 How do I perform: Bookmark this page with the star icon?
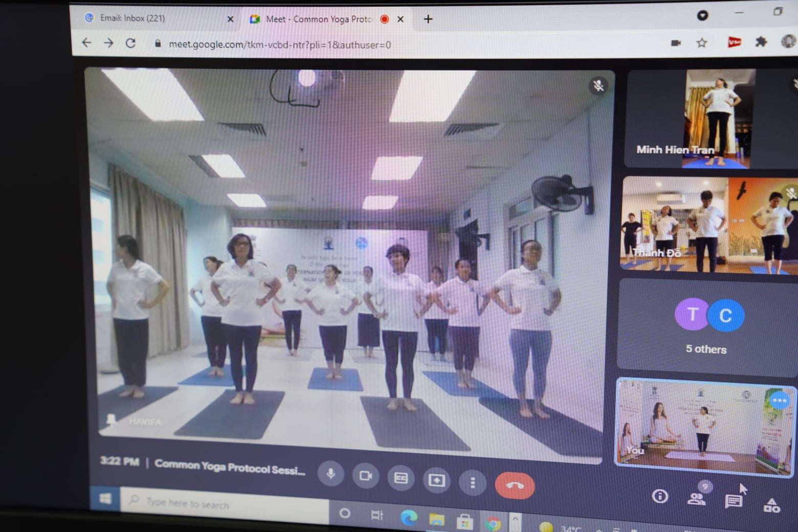tap(702, 43)
